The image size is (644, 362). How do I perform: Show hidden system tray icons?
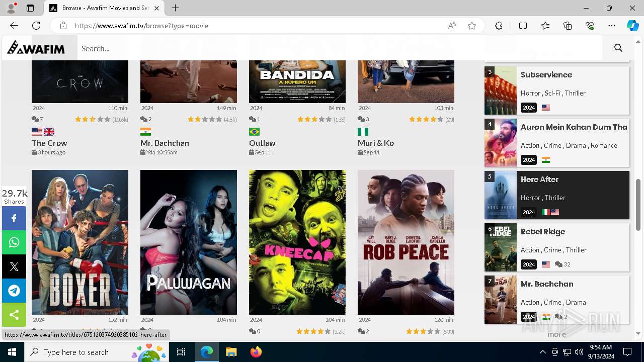[x=542, y=352]
